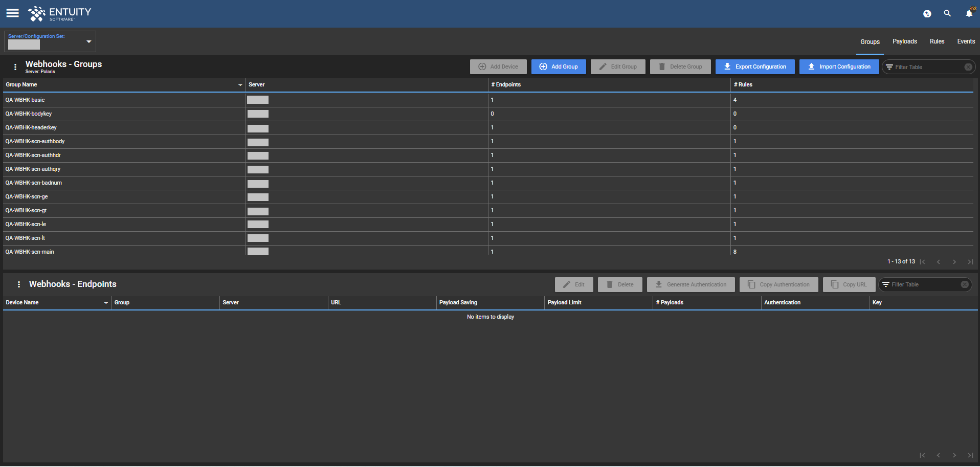
Task: Go to previous page of Endpoints table
Action: [938, 455]
